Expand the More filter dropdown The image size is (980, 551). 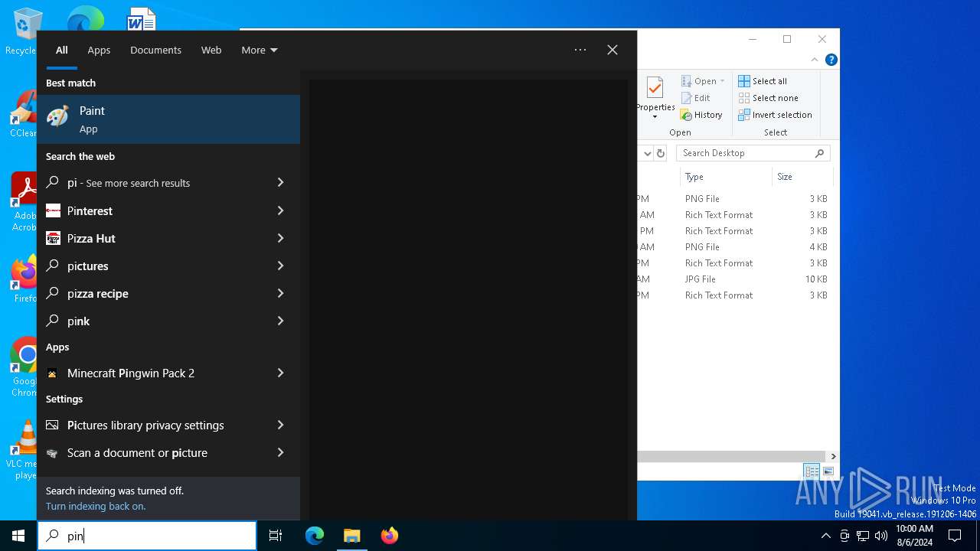(x=259, y=51)
